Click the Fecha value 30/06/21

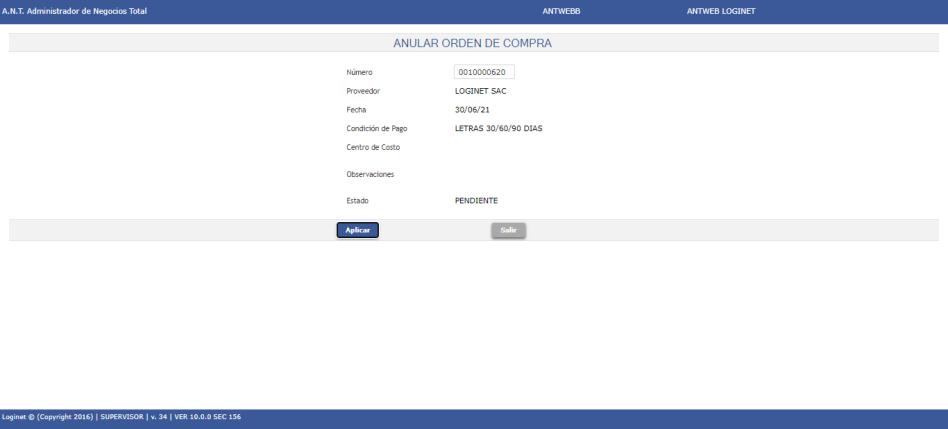coord(472,110)
